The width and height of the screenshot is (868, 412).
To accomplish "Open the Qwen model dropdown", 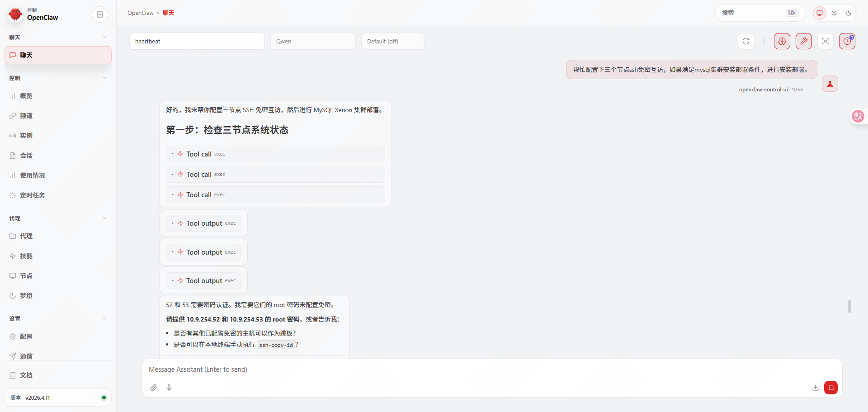I will click(313, 41).
